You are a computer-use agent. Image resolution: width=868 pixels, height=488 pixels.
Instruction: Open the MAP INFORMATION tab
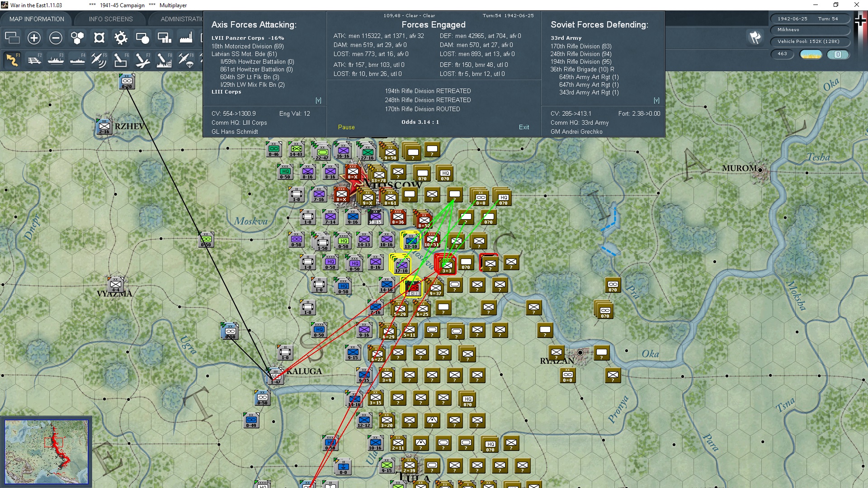pos(37,19)
